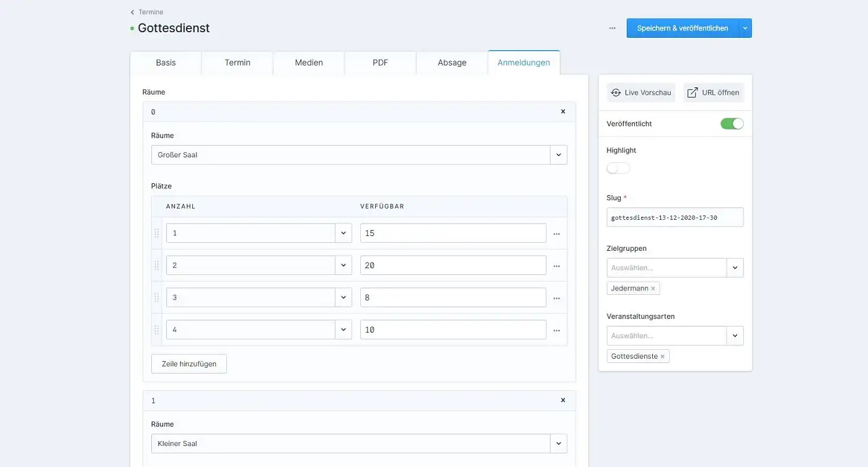Toggle the Veröffentlicht switch off
The height and width of the screenshot is (467, 868).
tap(732, 124)
